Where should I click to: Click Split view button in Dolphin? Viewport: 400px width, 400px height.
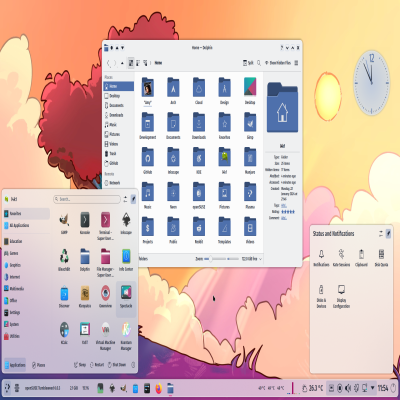(x=249, y=63)
